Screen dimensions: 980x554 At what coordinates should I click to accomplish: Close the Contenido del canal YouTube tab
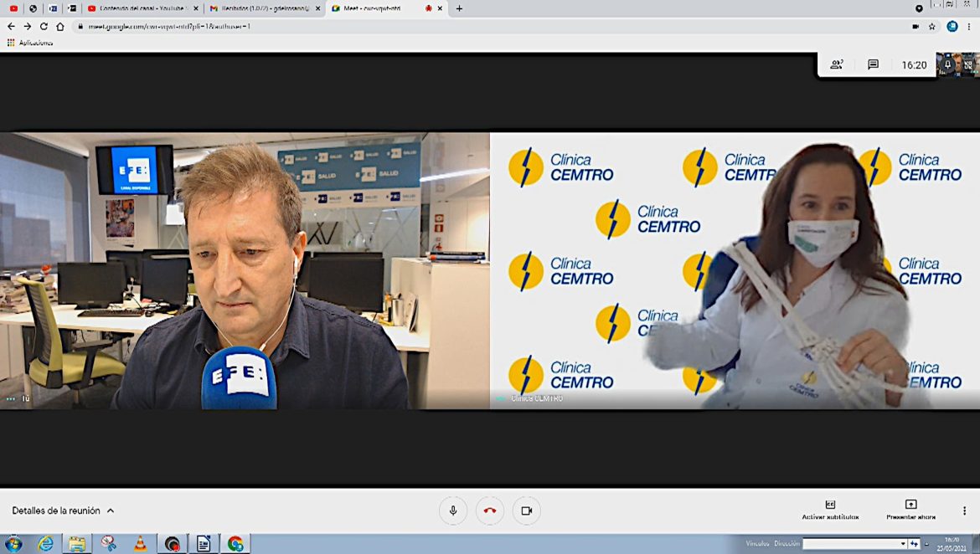196,8
